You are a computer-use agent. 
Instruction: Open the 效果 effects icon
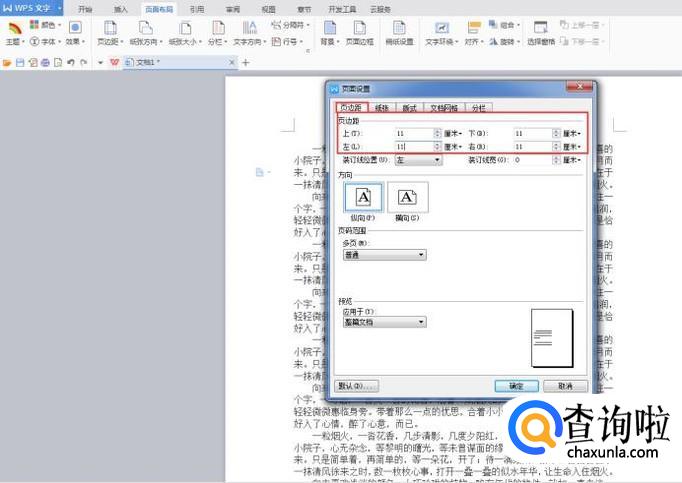coord(75,27)
